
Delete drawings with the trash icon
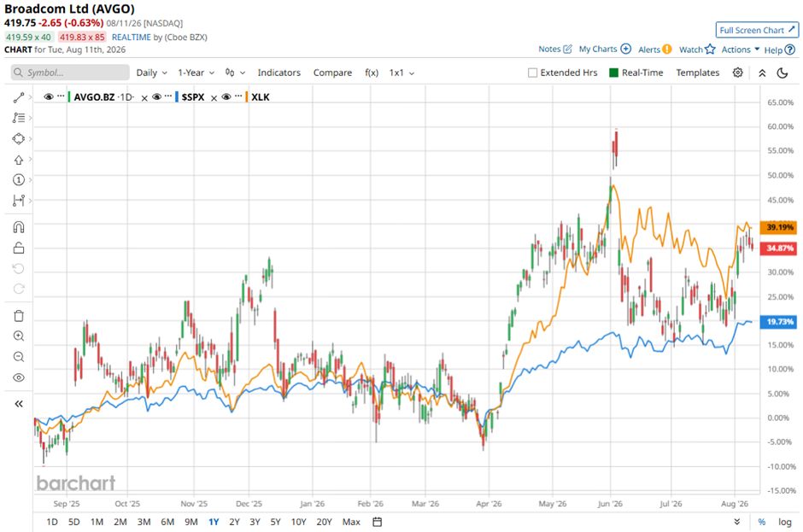[x=19, y=315]
